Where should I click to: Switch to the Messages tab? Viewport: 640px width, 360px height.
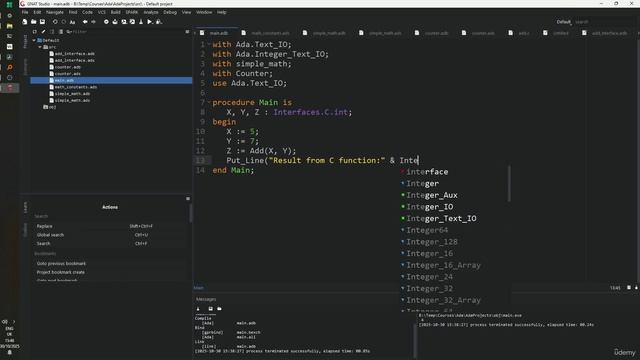click(206, 299)
